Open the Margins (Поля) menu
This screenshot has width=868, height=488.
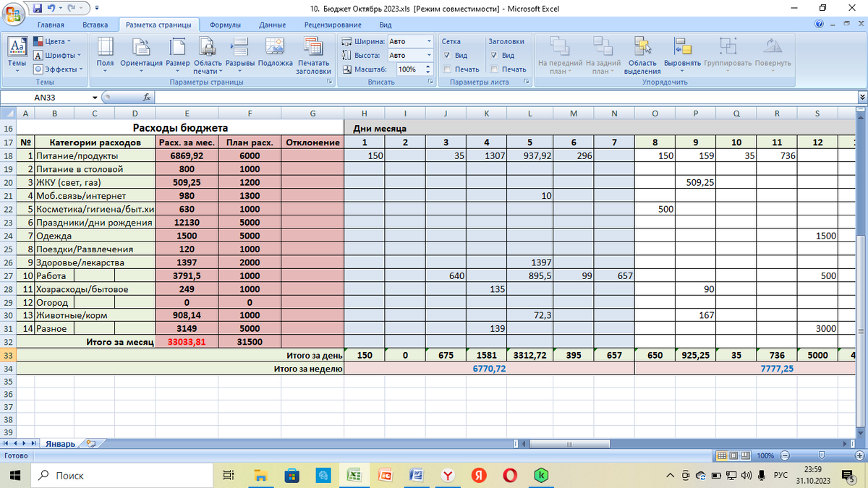click(105, 54)
